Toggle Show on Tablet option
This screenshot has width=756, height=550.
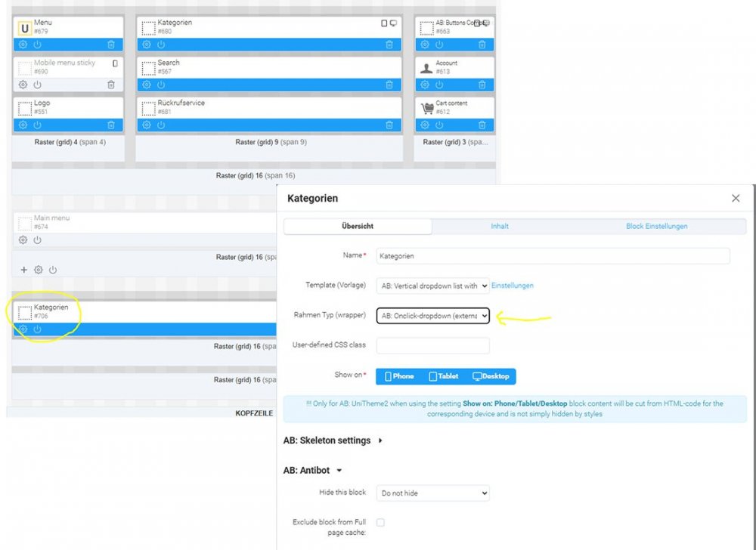[x=444, y=376]
